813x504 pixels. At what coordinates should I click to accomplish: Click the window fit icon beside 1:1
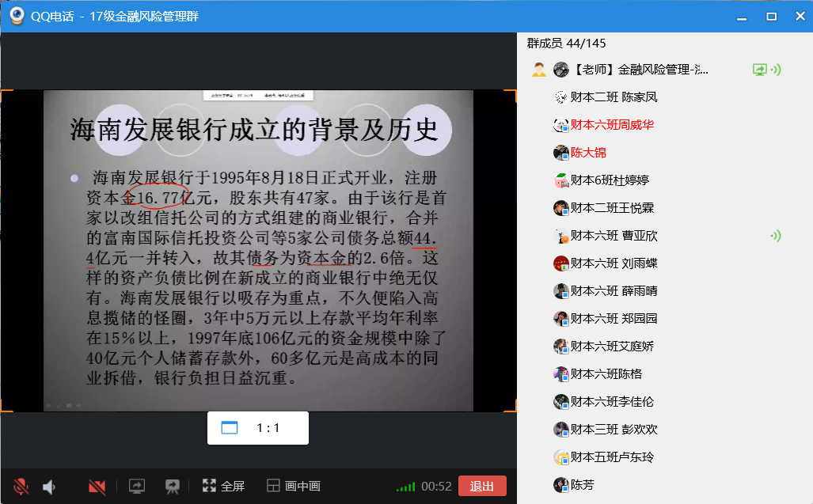[229, 428]
